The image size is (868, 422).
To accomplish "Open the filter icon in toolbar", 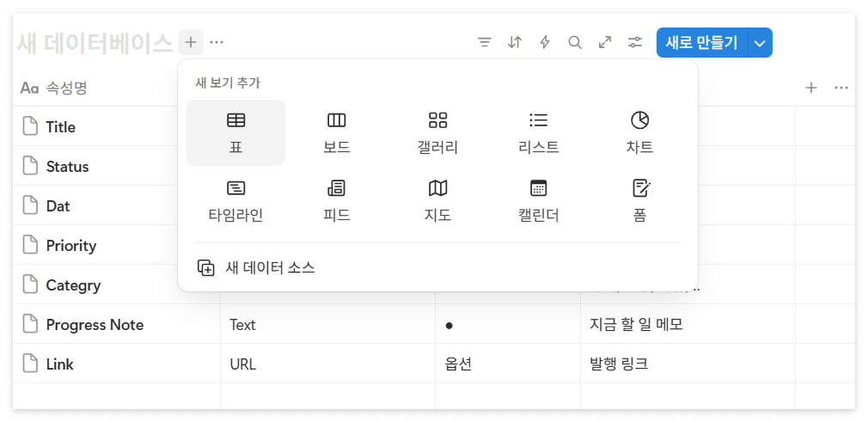I will [x=485, y=42].
